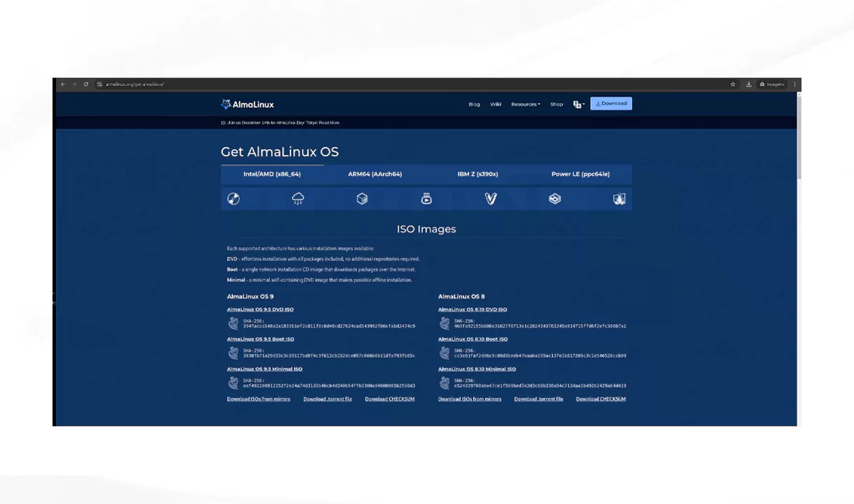Image resolution: width=854 pixels, height=504 pixels.
Task: Open the browser three-dot menu
Action: tap(794, 85)
